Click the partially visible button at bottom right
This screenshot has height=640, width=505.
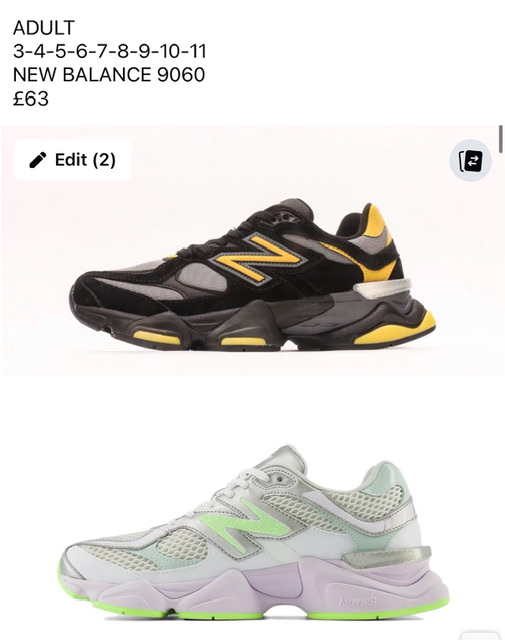pyautogui.click(x=480, y=636)
